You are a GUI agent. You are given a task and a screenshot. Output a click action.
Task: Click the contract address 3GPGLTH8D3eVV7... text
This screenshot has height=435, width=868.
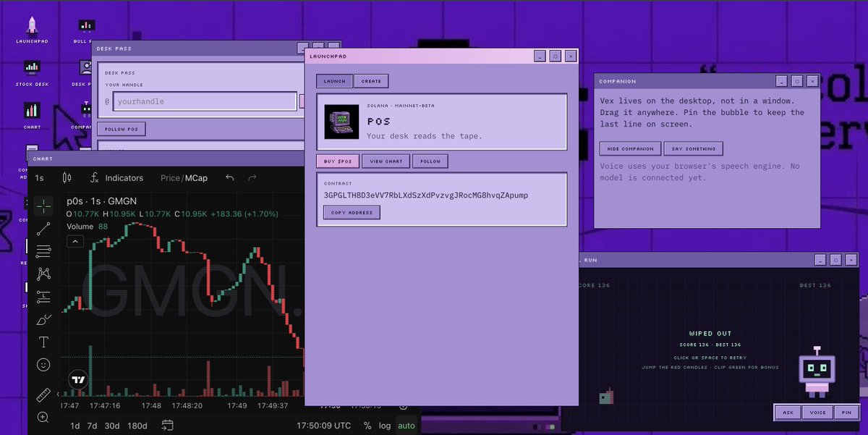click(426, 195)
